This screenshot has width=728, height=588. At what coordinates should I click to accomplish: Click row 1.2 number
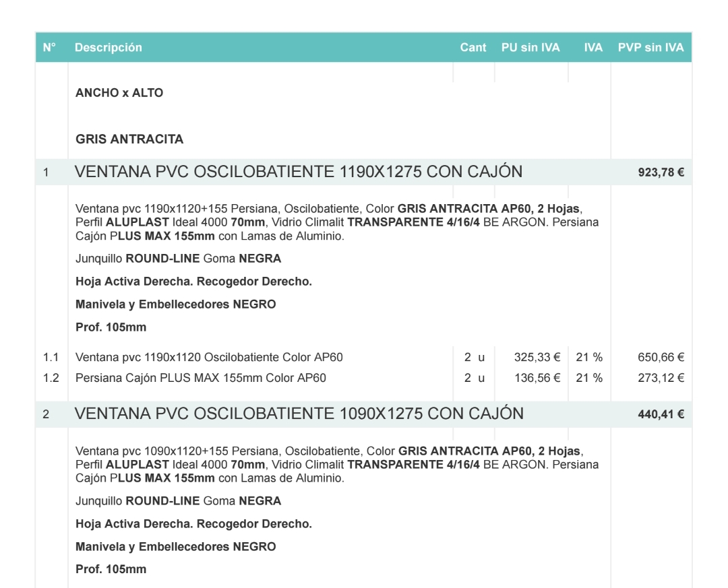[51, 378]
